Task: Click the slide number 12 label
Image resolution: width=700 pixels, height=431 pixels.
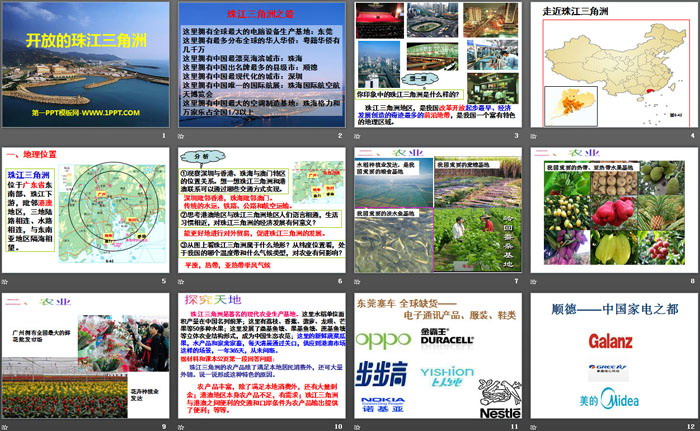Action: point(691,427)
